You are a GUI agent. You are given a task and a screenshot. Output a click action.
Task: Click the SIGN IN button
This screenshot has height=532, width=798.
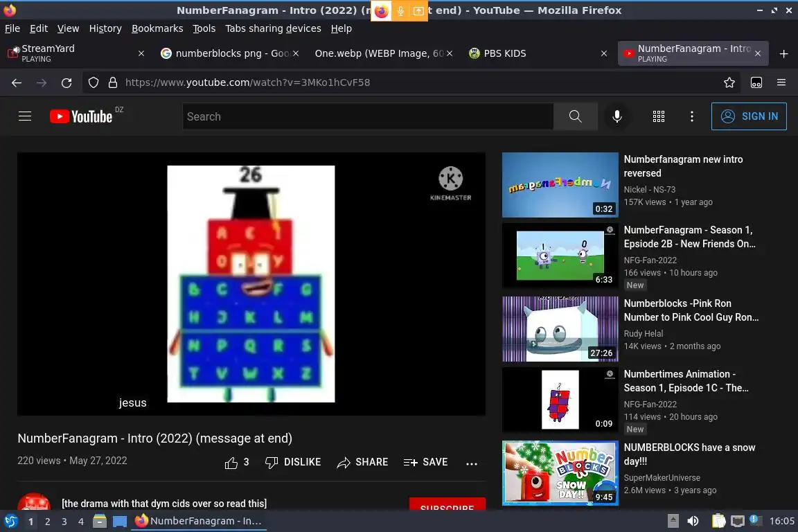pyautogui.click(x=749, y=116)
